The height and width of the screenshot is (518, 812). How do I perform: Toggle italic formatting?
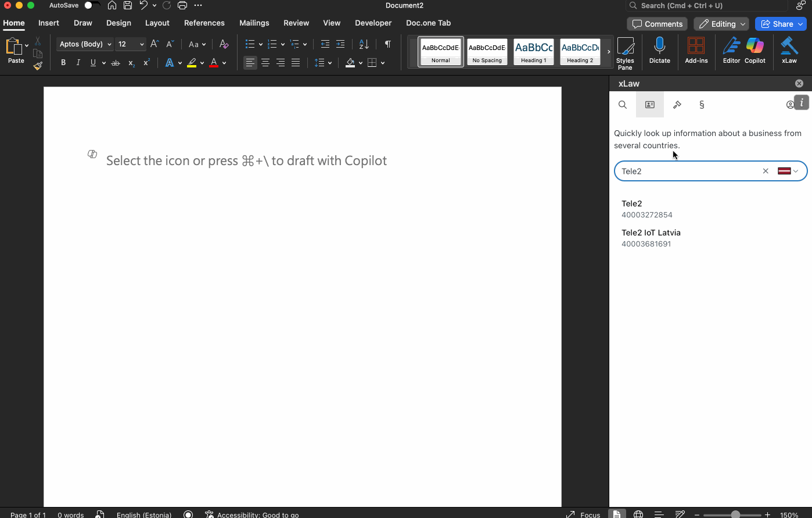[78, 63]
